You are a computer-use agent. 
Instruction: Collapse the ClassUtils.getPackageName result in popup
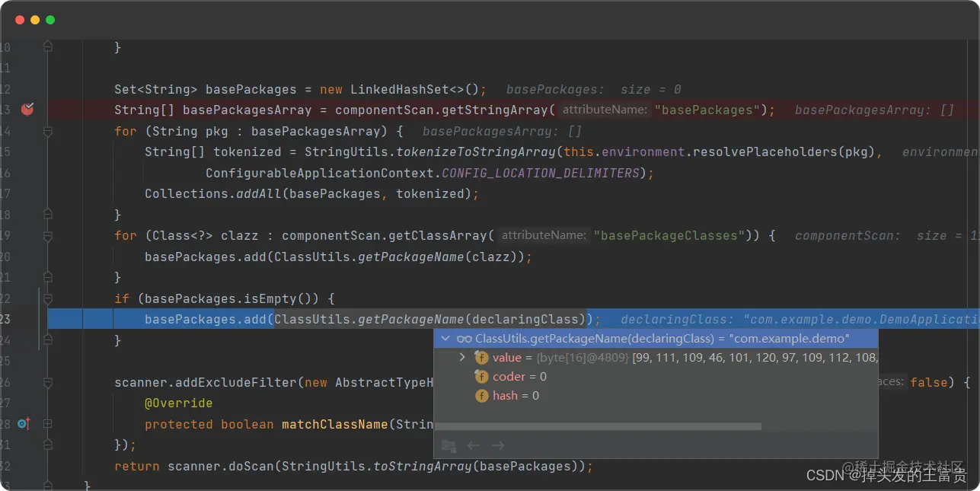(x=445, y=338)
